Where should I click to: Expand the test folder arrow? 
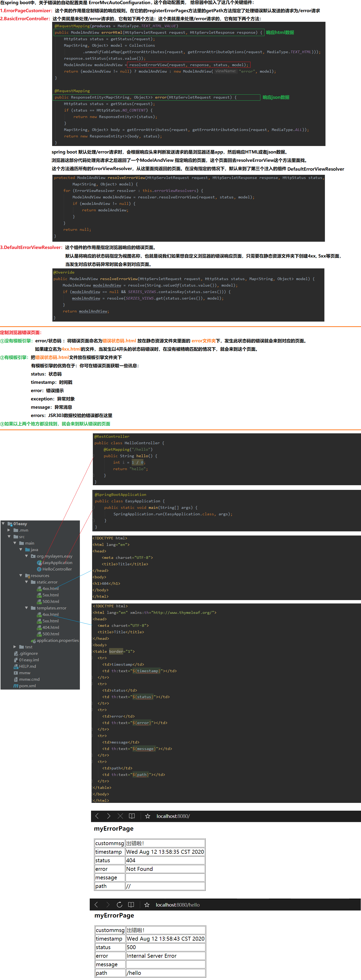15,647
